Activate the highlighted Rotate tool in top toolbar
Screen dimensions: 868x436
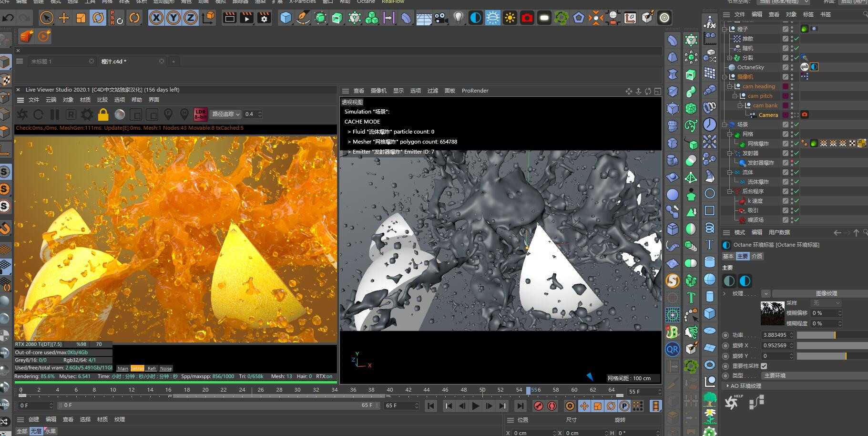pyautogui.click(x=98, y=18)
